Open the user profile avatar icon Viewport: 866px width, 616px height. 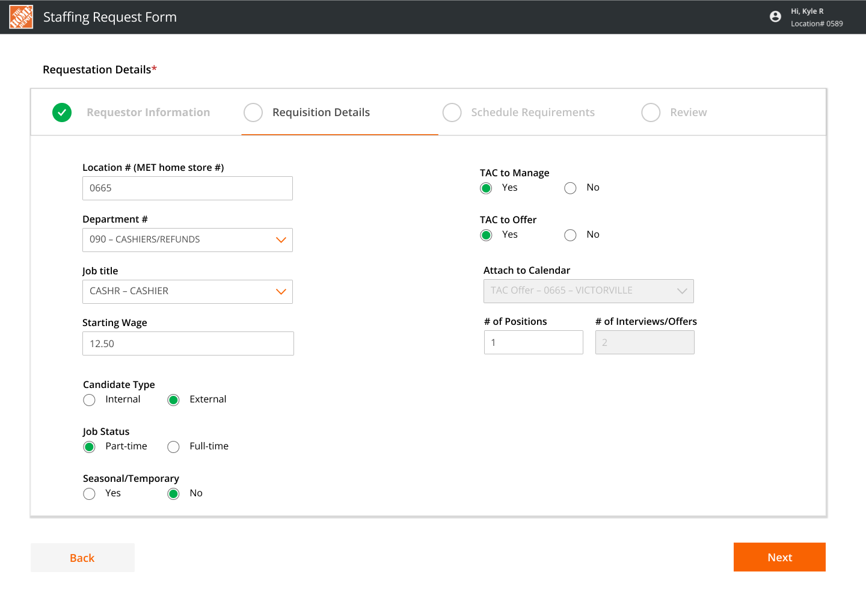tap(775, 17)
